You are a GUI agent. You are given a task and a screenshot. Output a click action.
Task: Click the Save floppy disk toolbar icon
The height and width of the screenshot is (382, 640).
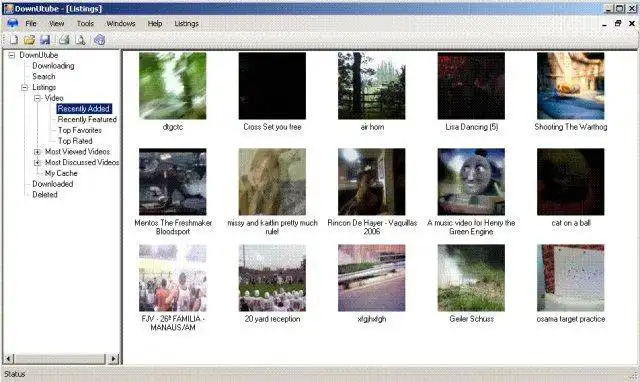[45, 40]
